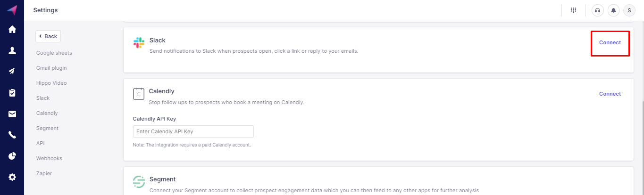Connect the Slack integration
The width and height of the screenshot is (644, 195).
pyautogui.click(x=610, y=42)
